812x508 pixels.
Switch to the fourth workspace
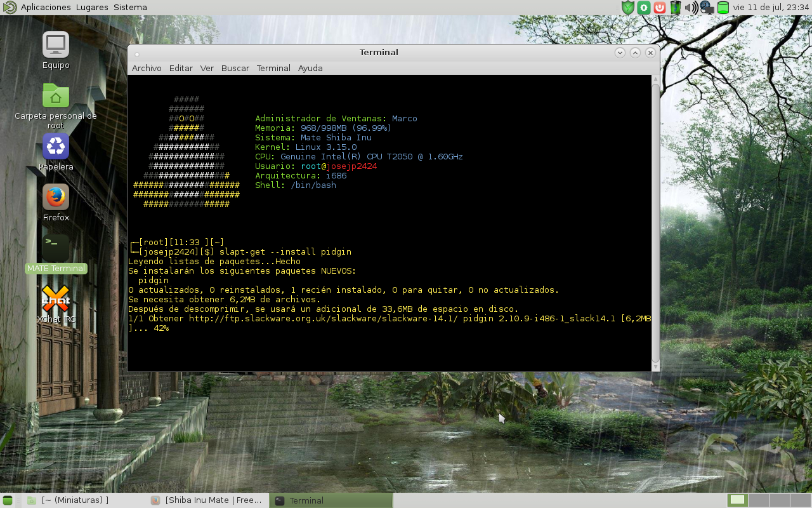click(x=800, y=500)
